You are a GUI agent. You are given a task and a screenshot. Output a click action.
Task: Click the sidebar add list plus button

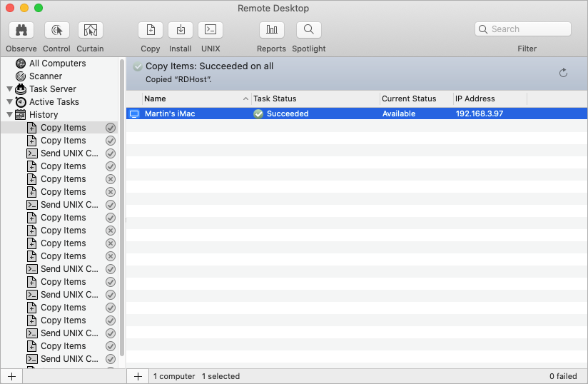click(11, 376)
